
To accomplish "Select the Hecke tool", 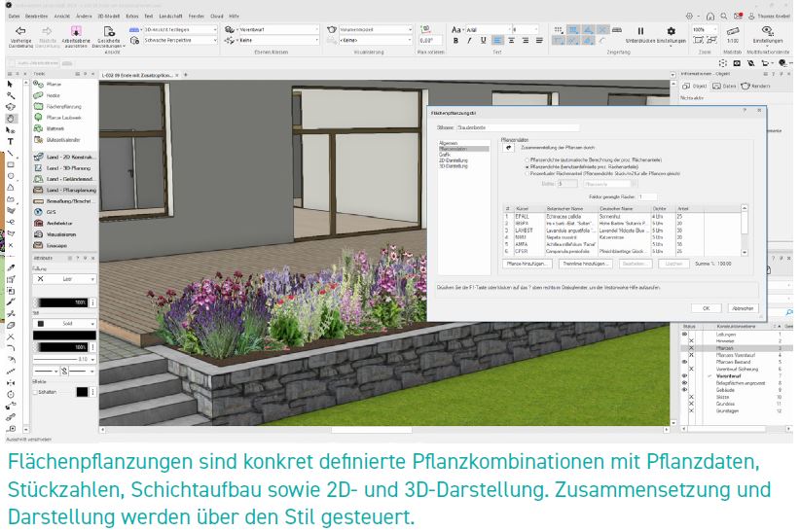I will (x=47, y=95).
